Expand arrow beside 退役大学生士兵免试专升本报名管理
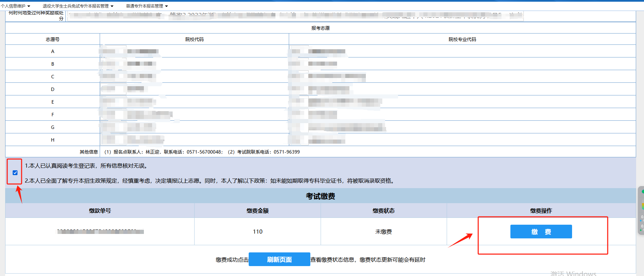644x276 pixels. (x=112, y=6)
